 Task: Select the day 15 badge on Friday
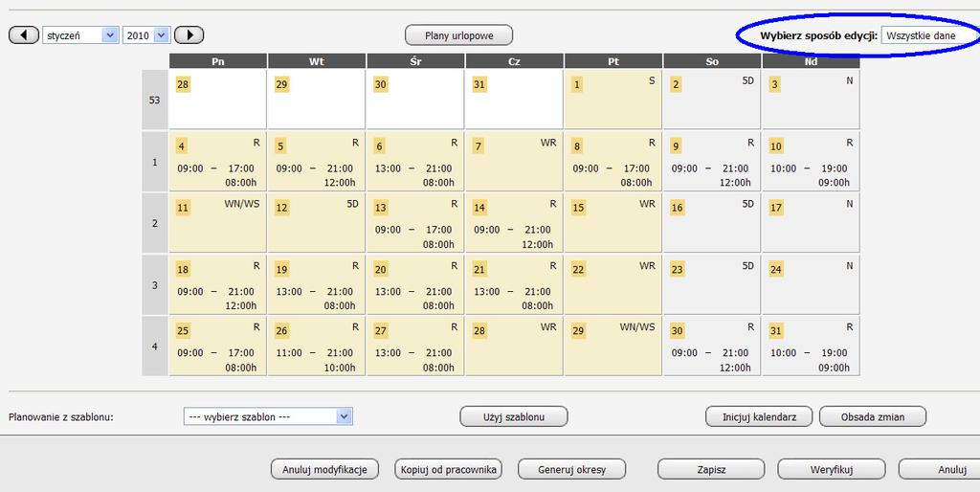(x=578, y=208)
